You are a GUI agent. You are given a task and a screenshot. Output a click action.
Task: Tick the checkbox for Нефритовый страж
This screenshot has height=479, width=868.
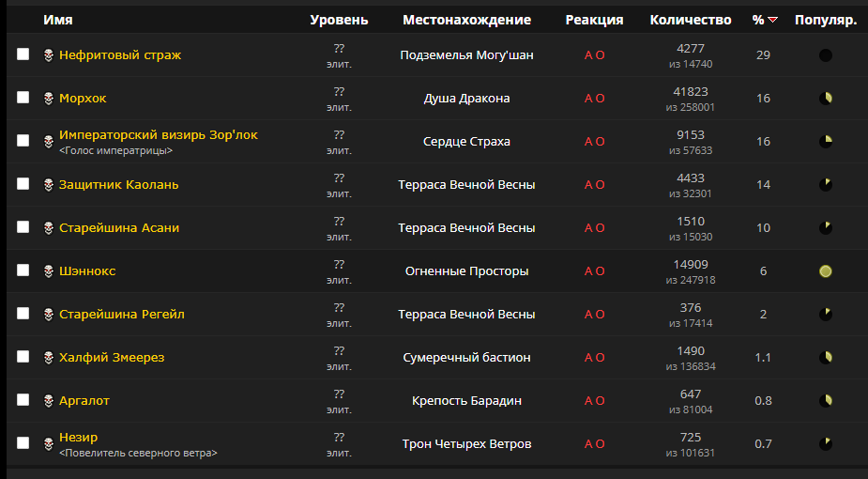23,54
